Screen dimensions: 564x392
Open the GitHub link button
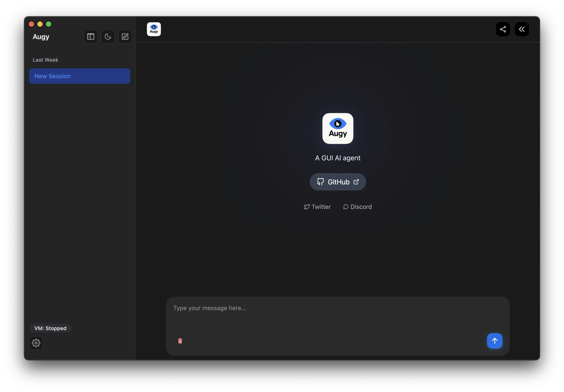pos(337,182)
